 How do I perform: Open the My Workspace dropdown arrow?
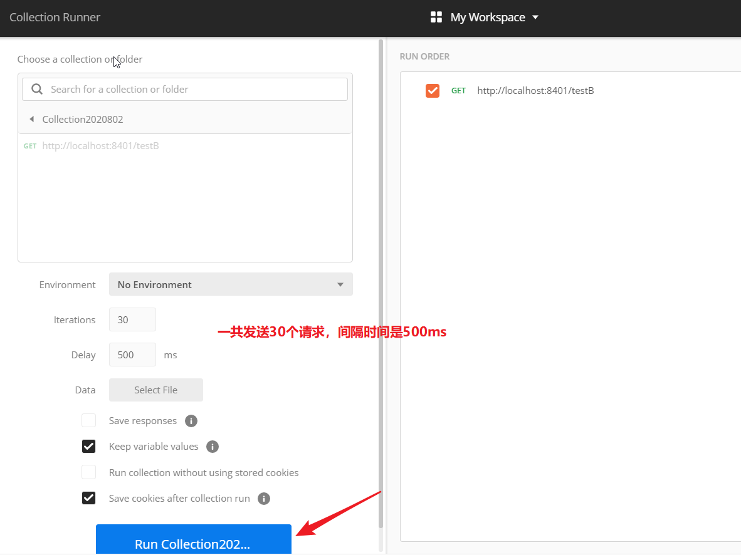535,18
